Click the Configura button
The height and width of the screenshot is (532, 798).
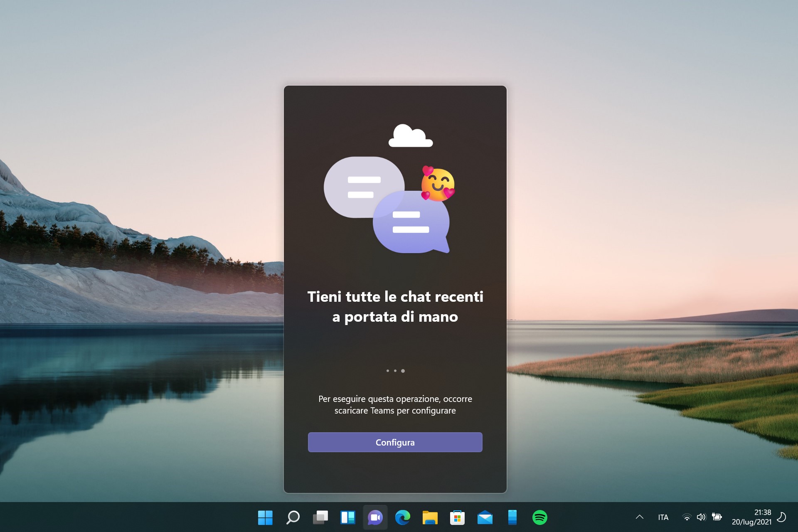click(x=395, y=442)
